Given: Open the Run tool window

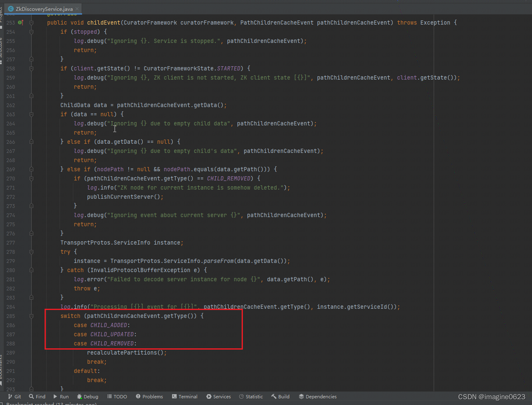Looking at the screenshot, I should coord(61,397).
